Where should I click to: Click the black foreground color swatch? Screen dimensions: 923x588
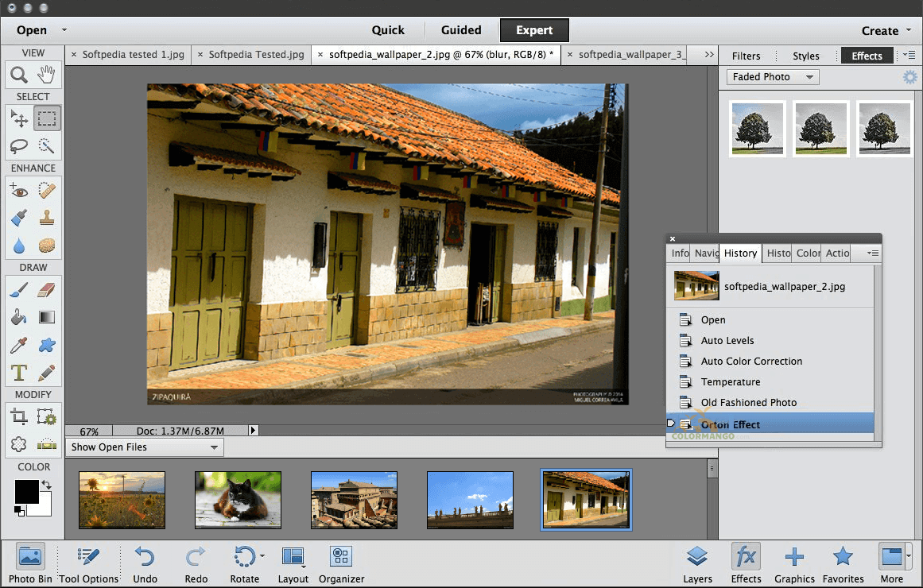click(x=25, y=491)
